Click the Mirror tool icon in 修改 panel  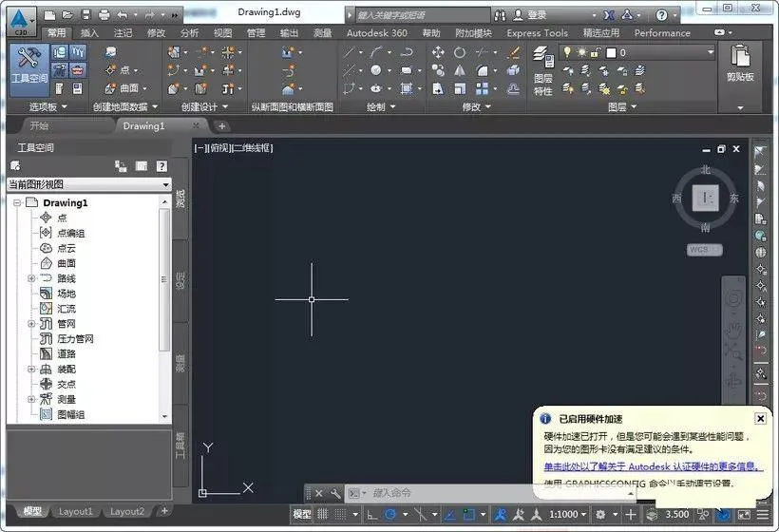click(460, 70)
